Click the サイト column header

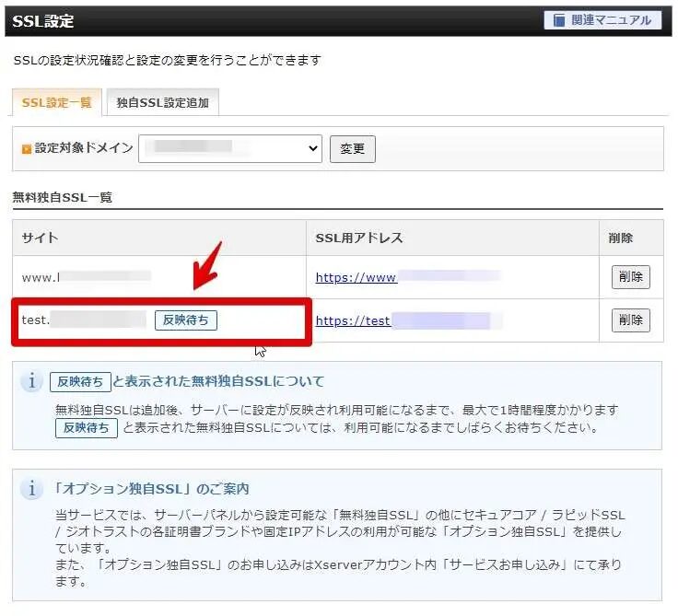click(40, 238)
